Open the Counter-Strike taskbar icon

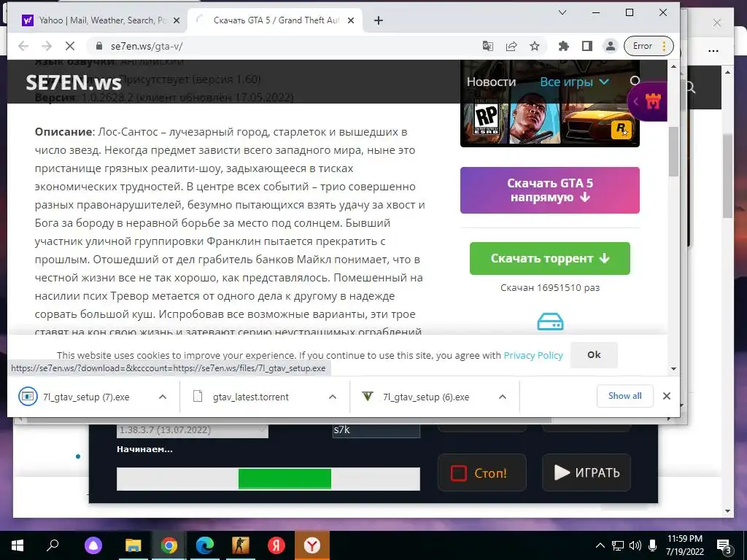coord(240,545)
